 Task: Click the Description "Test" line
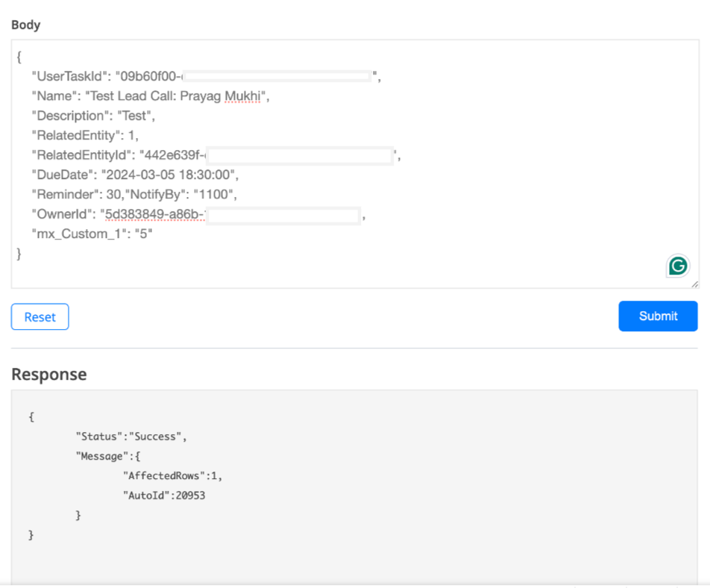pos(92,116)
